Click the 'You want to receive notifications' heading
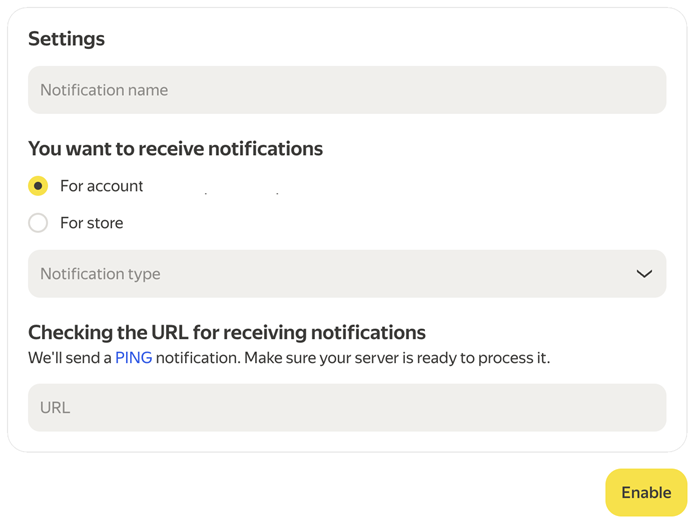The height and width of the screenshot is (524, 694). 175,149
